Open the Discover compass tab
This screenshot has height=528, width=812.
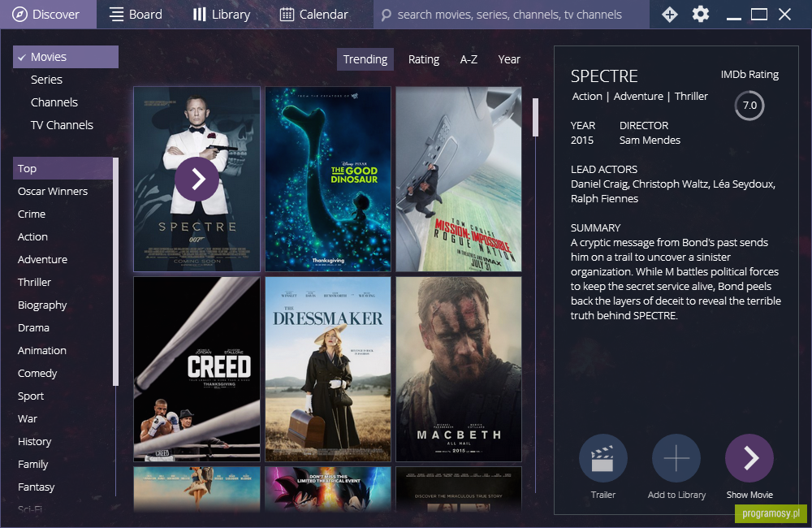tap(46, 15)
